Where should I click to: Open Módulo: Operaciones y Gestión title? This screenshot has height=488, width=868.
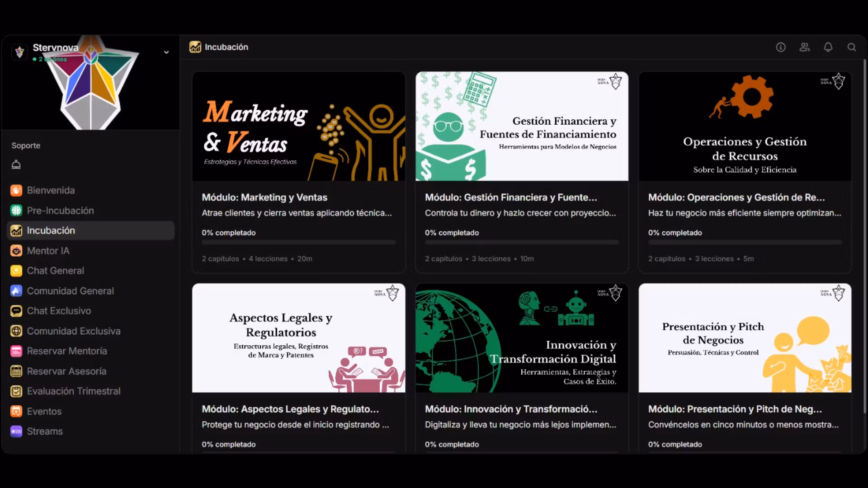tap(736, 197)
